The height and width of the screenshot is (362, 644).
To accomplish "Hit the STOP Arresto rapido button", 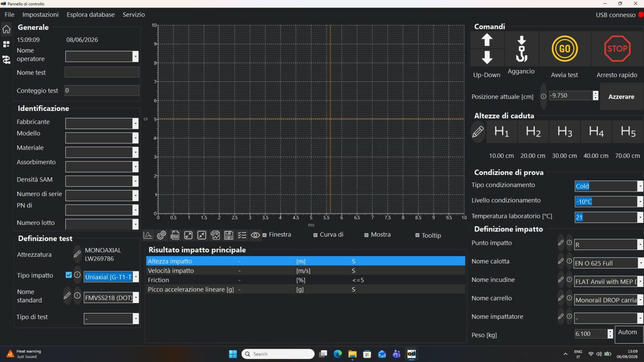I will [617, 49].
